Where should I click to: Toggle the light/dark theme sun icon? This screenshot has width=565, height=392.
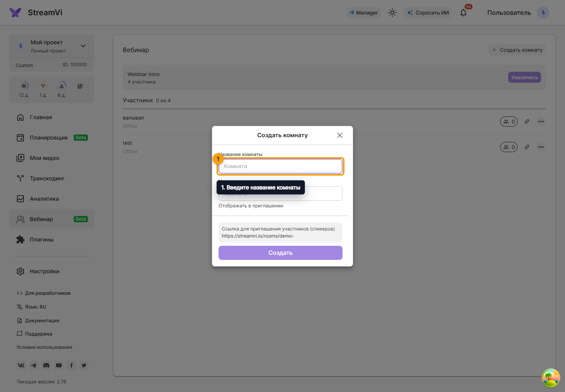coord(392,13)
